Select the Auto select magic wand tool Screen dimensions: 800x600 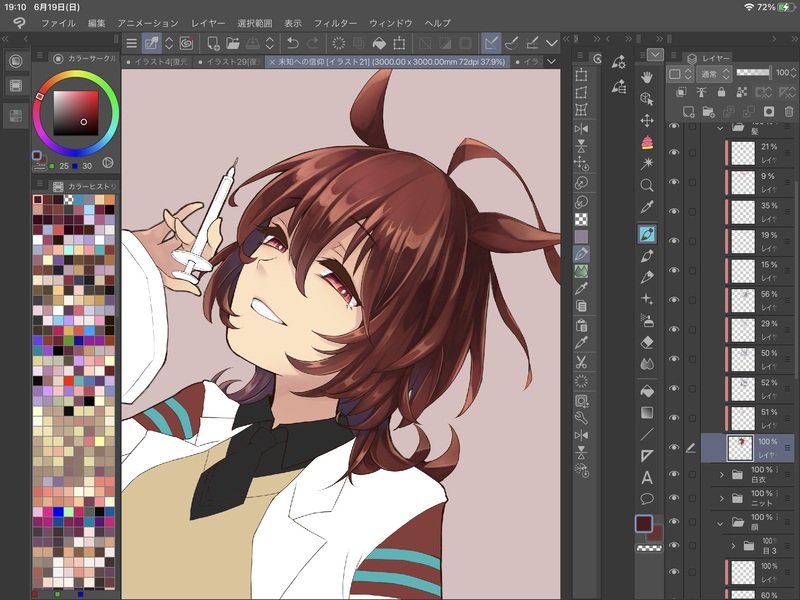[x=647, y=163]
